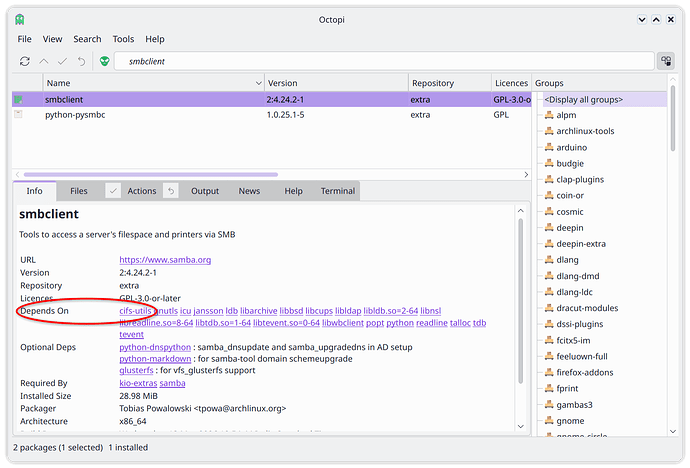690x468 pixels.
Task: Click the cosmic group folder icon
Action: pos(549,212)
